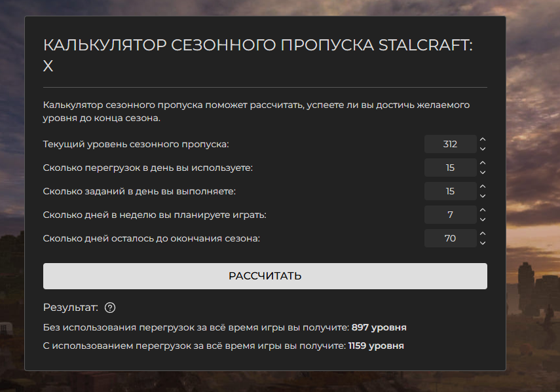
Task: Click the calculator description paragraph
Action: 257,111
